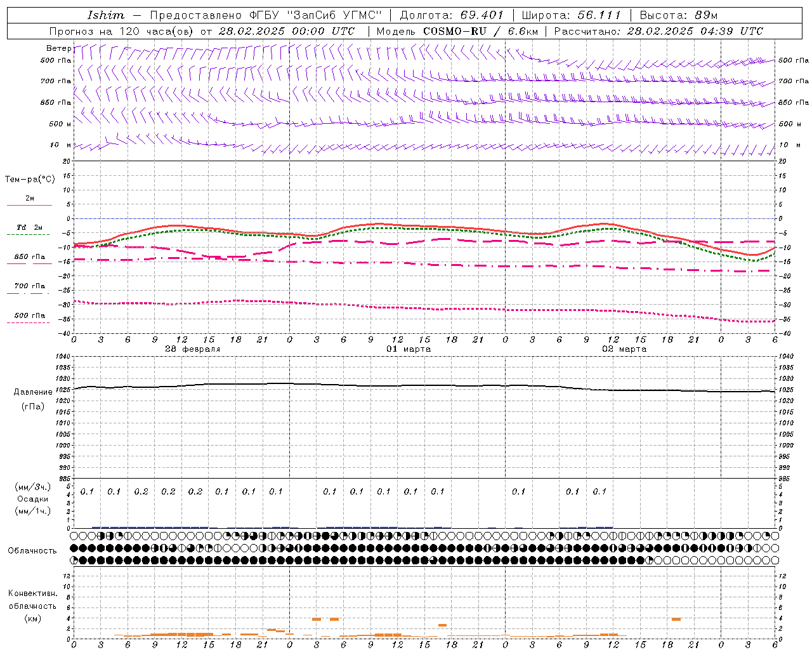Click the 28 февраля date label
812x650 pixels.
point(193,349)
